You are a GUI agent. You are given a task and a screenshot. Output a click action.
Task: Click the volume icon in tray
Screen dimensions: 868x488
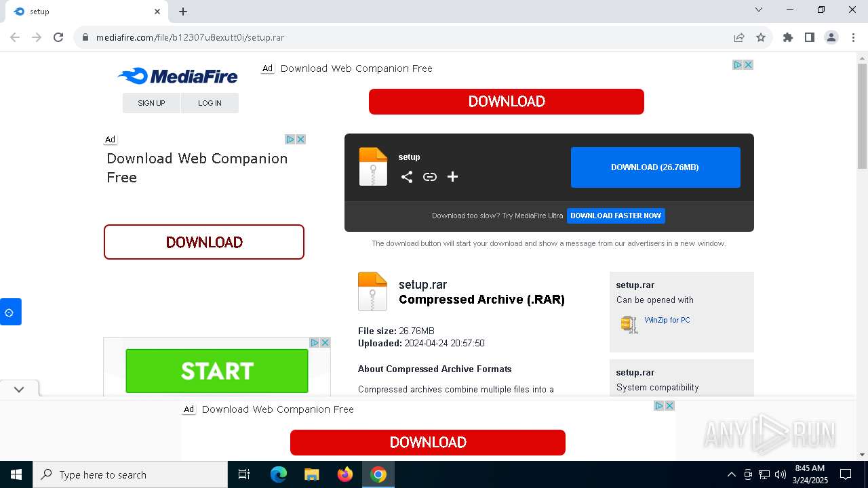(x=781, y=474)
